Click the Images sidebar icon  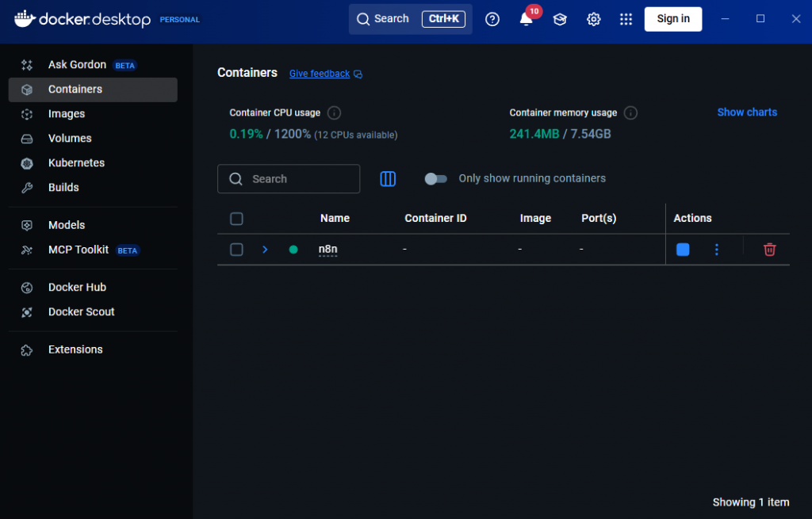[x=27, y=114]
